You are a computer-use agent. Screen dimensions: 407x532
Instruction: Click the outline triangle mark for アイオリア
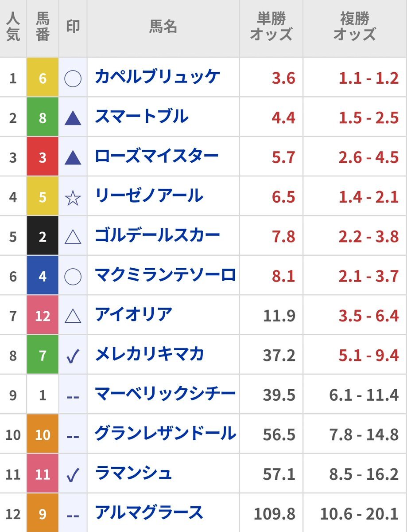click(x=73, y=316)
